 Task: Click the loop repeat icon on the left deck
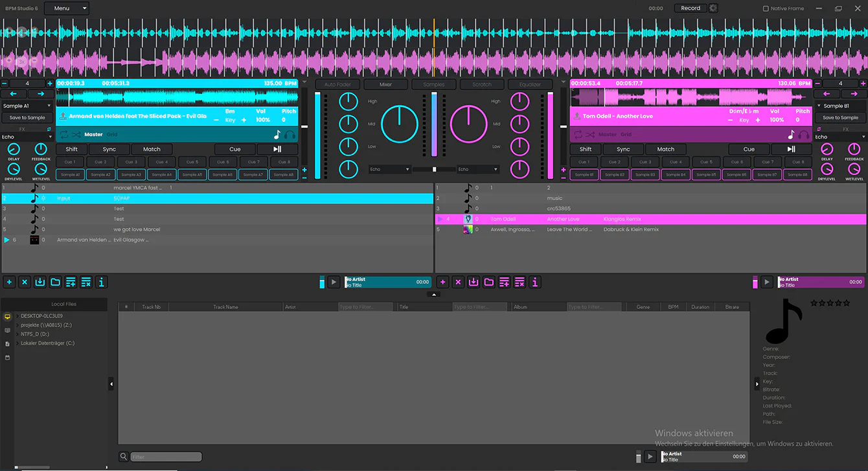tap(64, 134)
